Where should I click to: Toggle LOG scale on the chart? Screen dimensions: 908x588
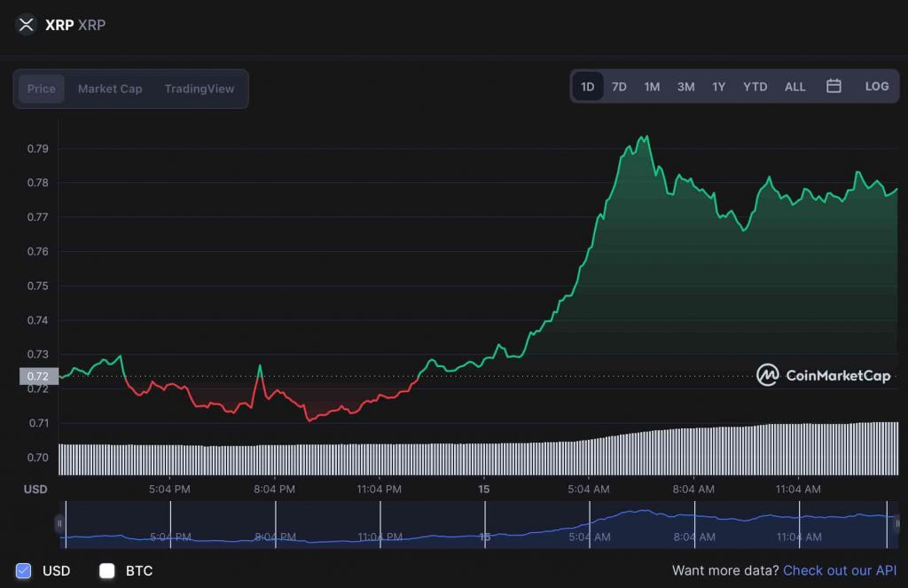(877, 86)
